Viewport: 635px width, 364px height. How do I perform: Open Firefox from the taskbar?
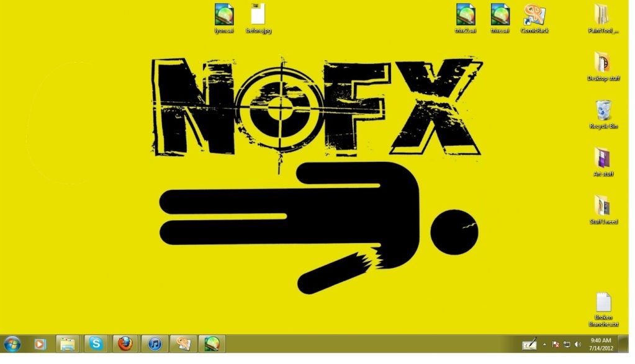pos(125,344)
